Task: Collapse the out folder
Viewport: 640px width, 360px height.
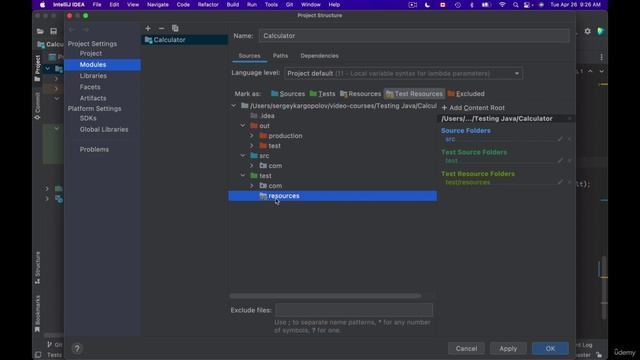Action: (242, 126)
